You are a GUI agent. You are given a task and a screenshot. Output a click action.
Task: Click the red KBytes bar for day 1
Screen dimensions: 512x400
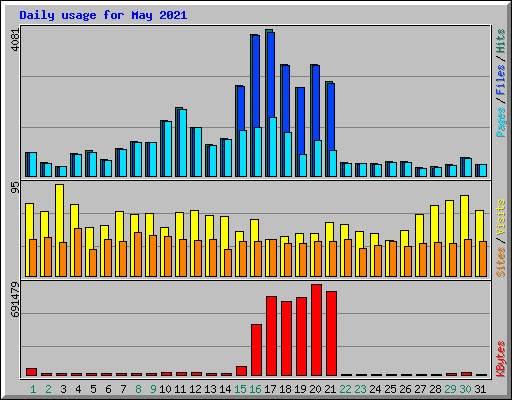click(x=31, y=372)
